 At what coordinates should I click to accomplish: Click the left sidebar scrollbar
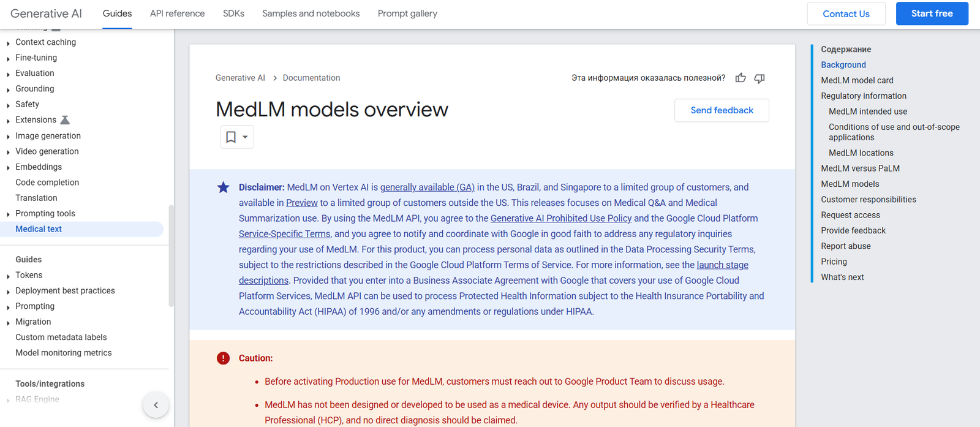171,256
